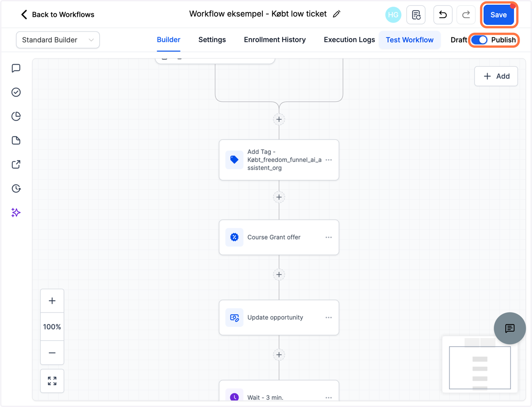Open the external link sidebar icon
This screenshot has height=407, width=532.
click(16, 164)
